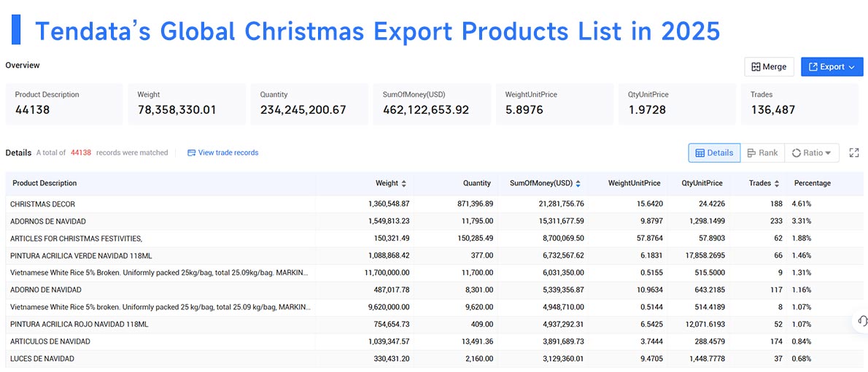
Task: Click the SumOfMoney(USD) overview card
Action: (433, 104)
